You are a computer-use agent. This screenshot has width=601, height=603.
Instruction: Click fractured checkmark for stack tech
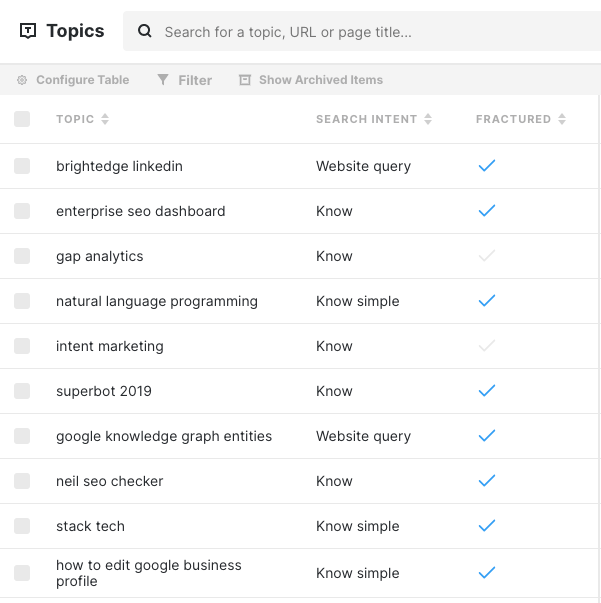[487, 526]
